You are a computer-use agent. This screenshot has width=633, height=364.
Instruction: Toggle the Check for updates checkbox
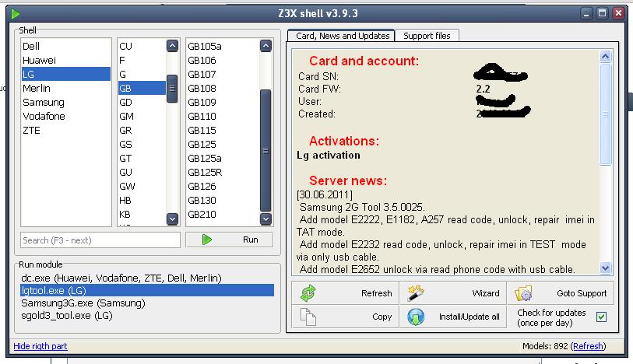coord(601,317)
